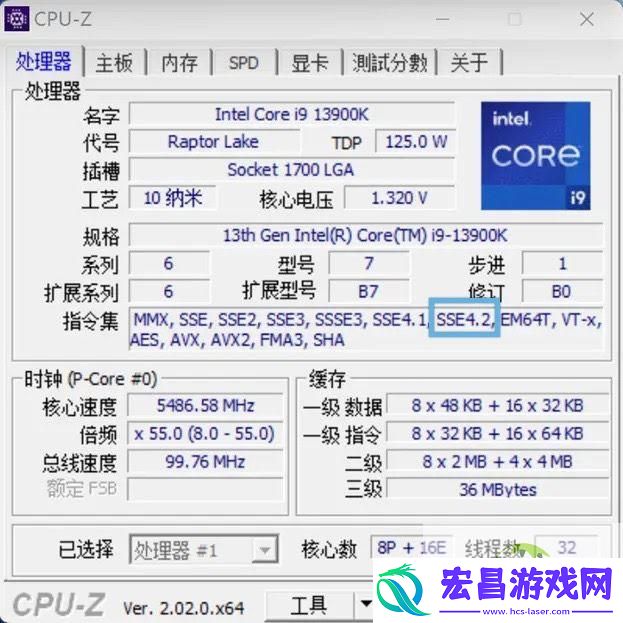Click the thread count value 32
Image resolution: width=623 pixels, height=623 pixels.
coord(567,548)
